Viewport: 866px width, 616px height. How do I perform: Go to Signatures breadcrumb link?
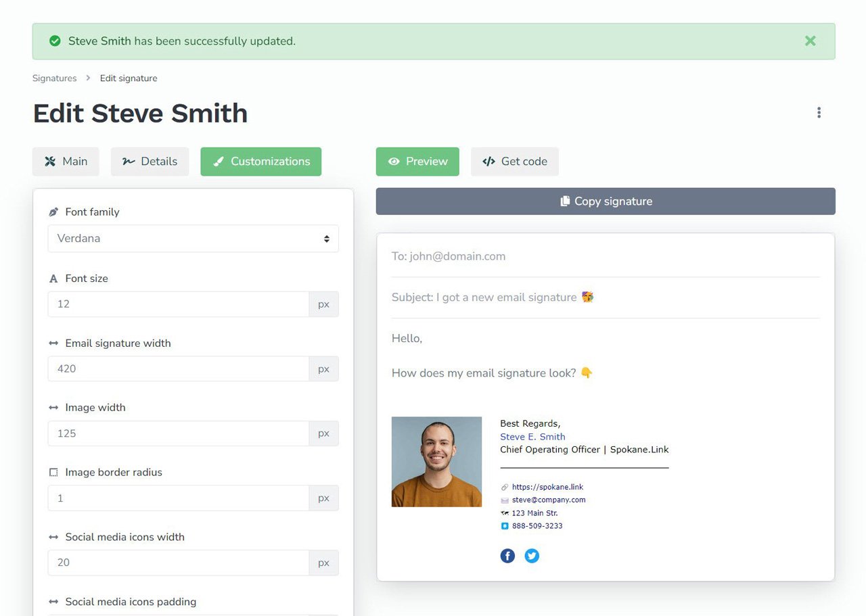point(54,78)
